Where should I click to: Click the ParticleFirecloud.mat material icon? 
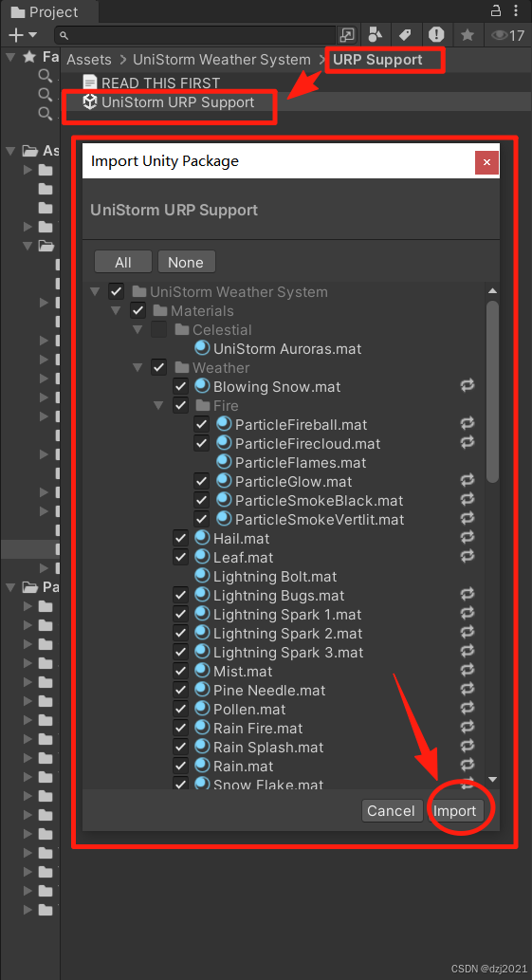point(224,443)
